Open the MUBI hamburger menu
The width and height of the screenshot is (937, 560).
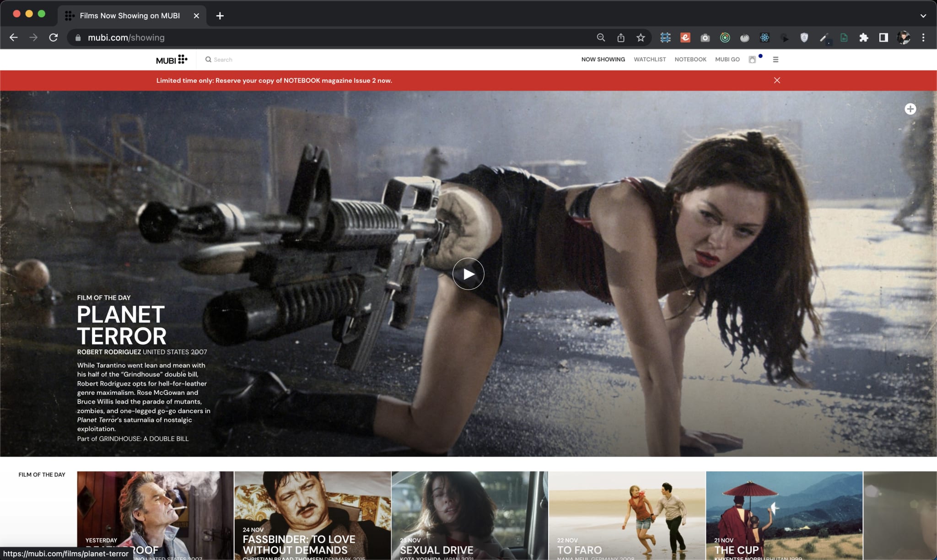pyautogui.click(x=775, y=59)
